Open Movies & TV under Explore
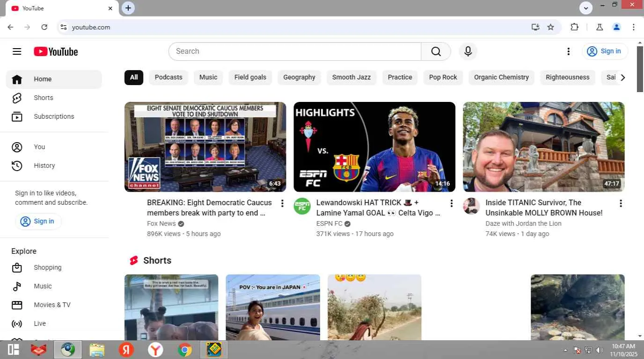This screenshot has width=644, height=359. pos(54,305)
